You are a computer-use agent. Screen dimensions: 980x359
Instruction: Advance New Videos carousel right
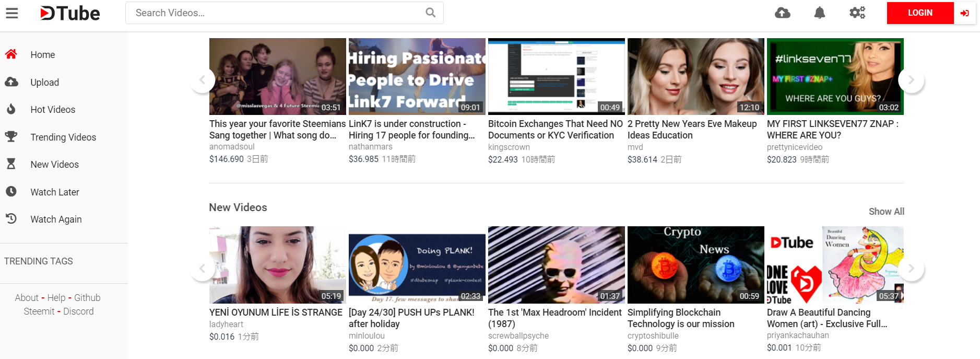[x=911, y=268]
